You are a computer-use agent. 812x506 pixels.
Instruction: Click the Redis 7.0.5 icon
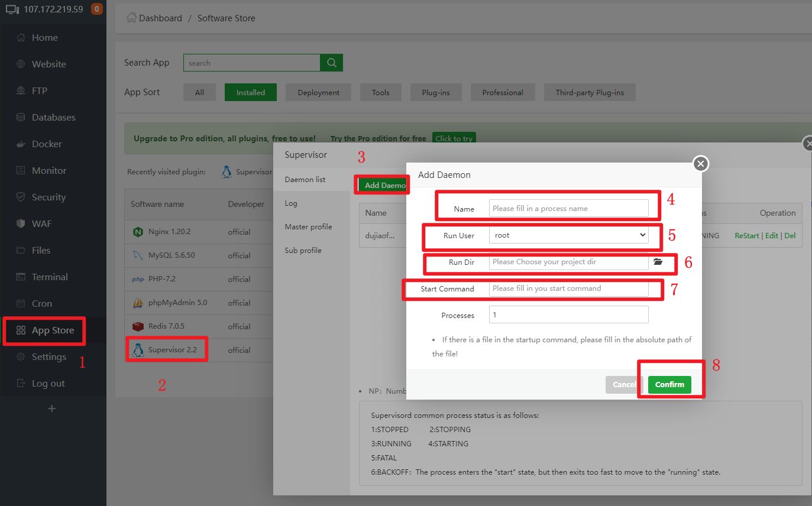tap(138, 326)
